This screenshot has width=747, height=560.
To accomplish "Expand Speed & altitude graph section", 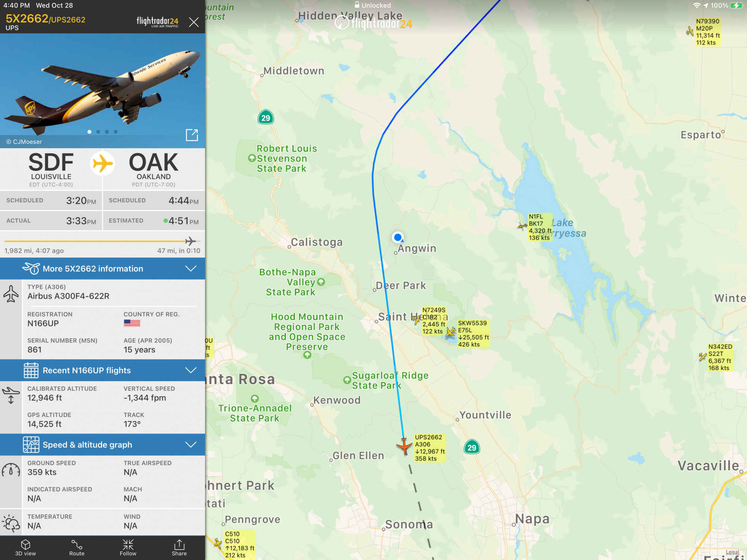I will click(x=102, y=445).
